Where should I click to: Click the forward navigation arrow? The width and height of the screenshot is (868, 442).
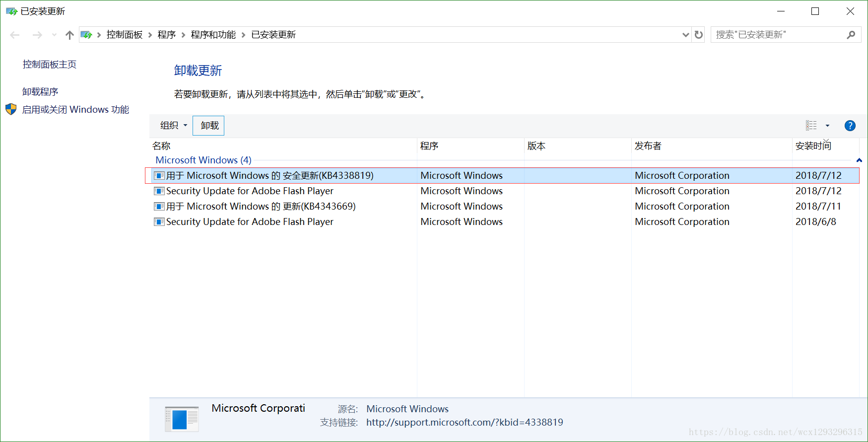37,35
